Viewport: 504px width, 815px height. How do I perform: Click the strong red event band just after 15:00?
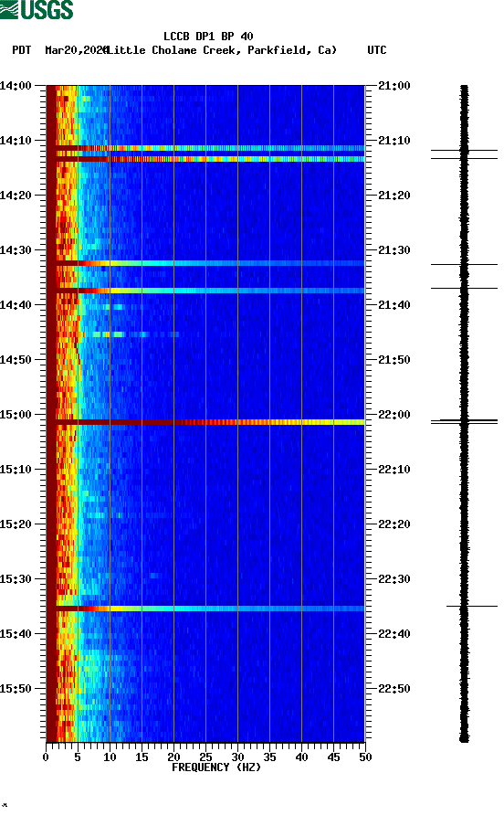pos(205,422)
